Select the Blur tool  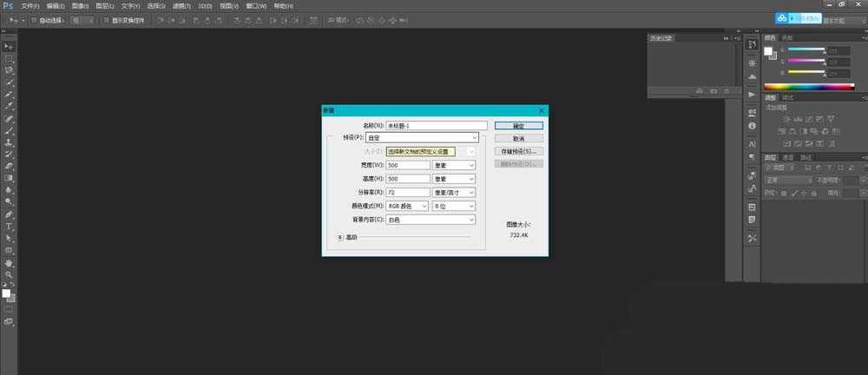point(9,190)
